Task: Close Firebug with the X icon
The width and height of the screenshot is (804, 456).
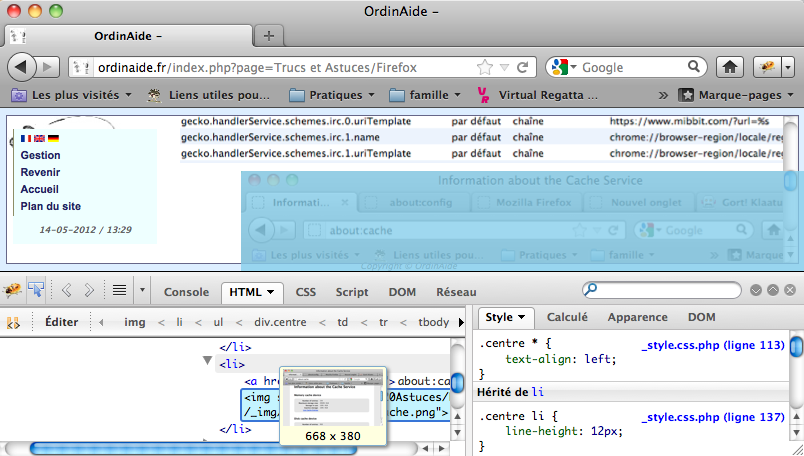Action: coord(790,290)
